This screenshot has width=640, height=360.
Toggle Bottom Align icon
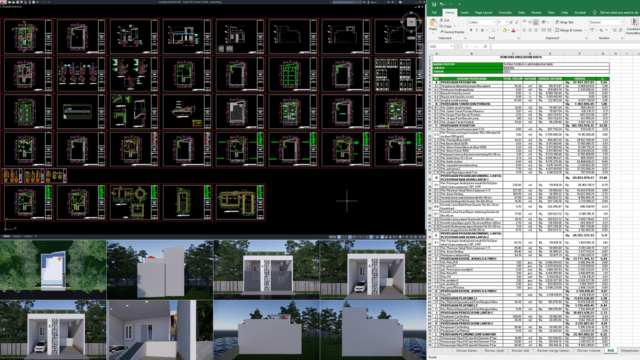point(536,22)
